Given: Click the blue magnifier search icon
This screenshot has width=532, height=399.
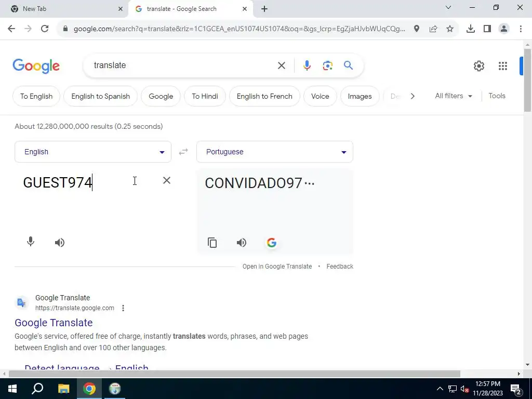Looking at the screenshot, I should (x=348, y=65).
